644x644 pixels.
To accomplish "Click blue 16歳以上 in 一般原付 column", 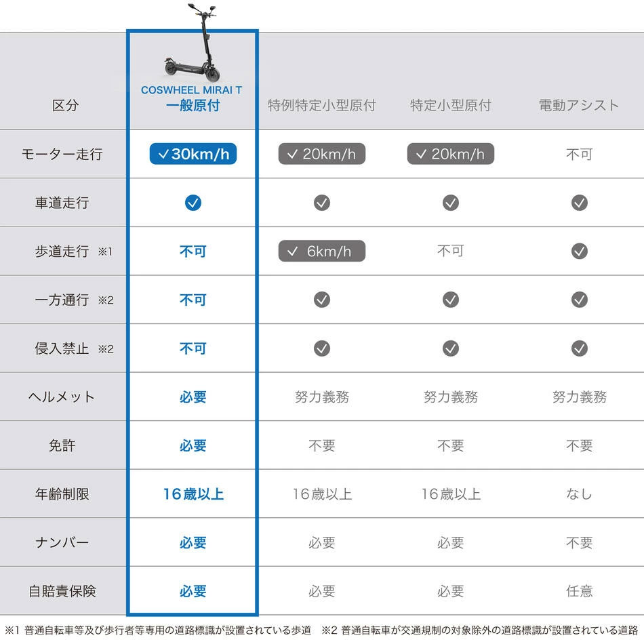I will [x=193, y=494].
